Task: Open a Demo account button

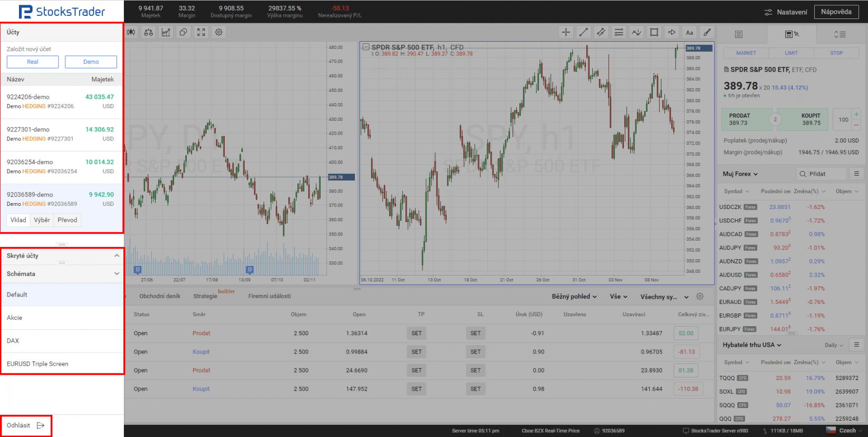Action: point(91,62)
